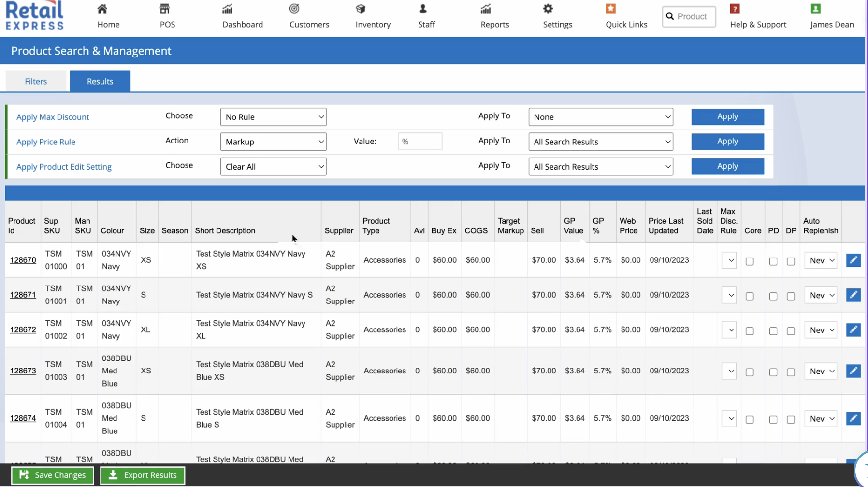The width and height of the screenshot is (868, 487).
Task: Tick PD checkbox for product 128670
Action: click(x=773, y=261)
